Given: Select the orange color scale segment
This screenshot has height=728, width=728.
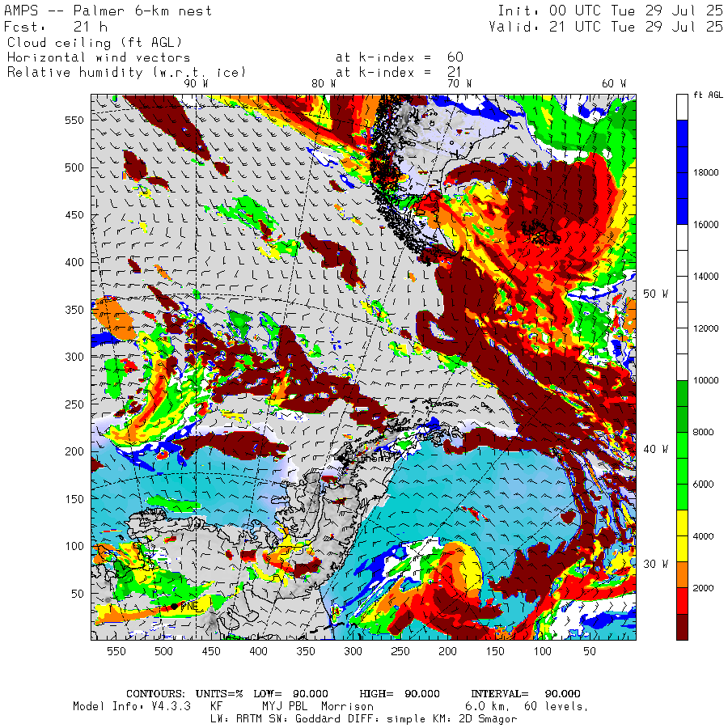Looking at the screenshot, I should [682, 575].
